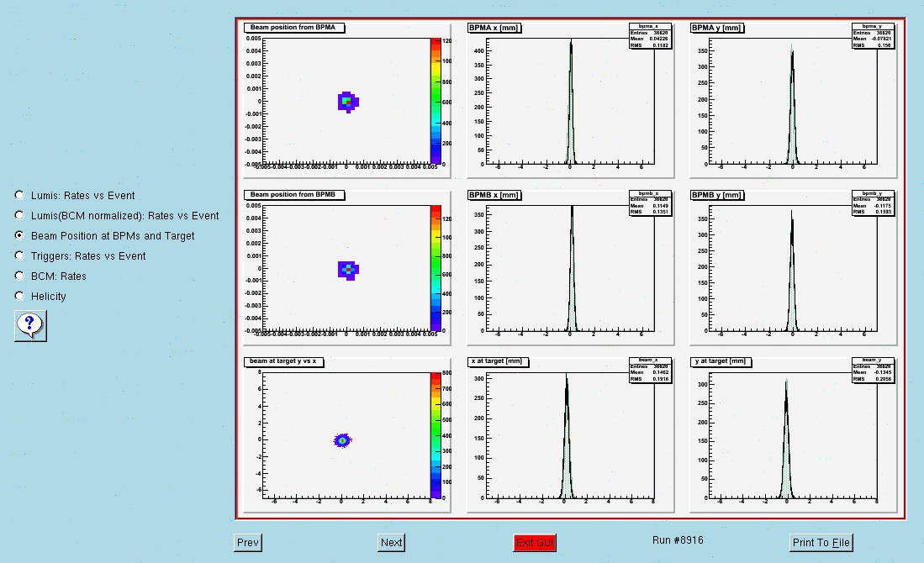Image resolution: width=924 pixels, height=563 pixels.
Task: Click color scale bar of BPMA plot
Action: click(x=436, y=102)
